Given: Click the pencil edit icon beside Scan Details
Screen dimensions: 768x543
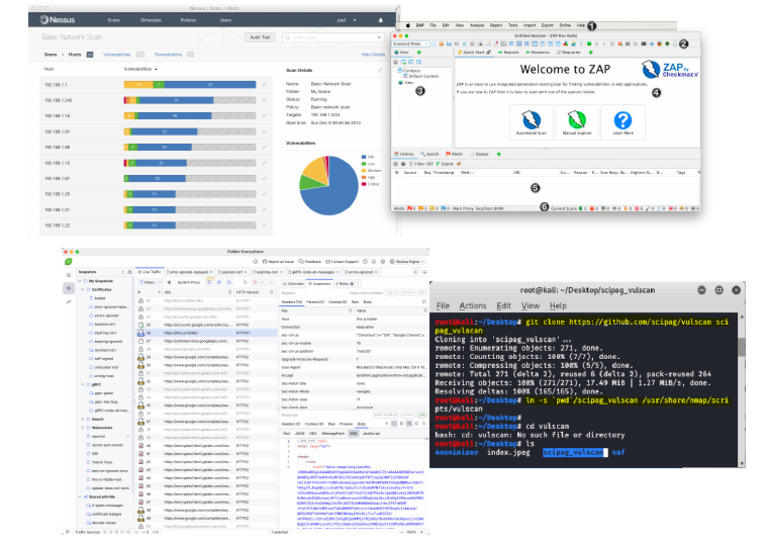Looking at the screenshot, I should click(x=380, y=71).
